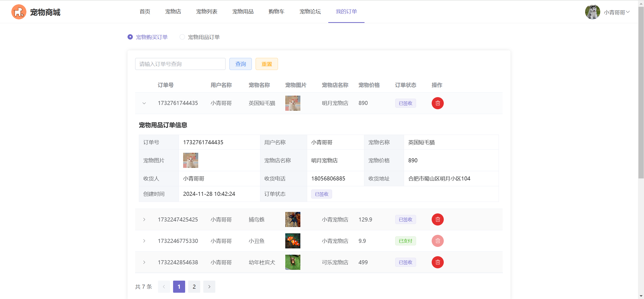This screenshot has height=299, width=644.
Task: Open the 宠物论坛 nav menu item
Action: tap(310, 12)
